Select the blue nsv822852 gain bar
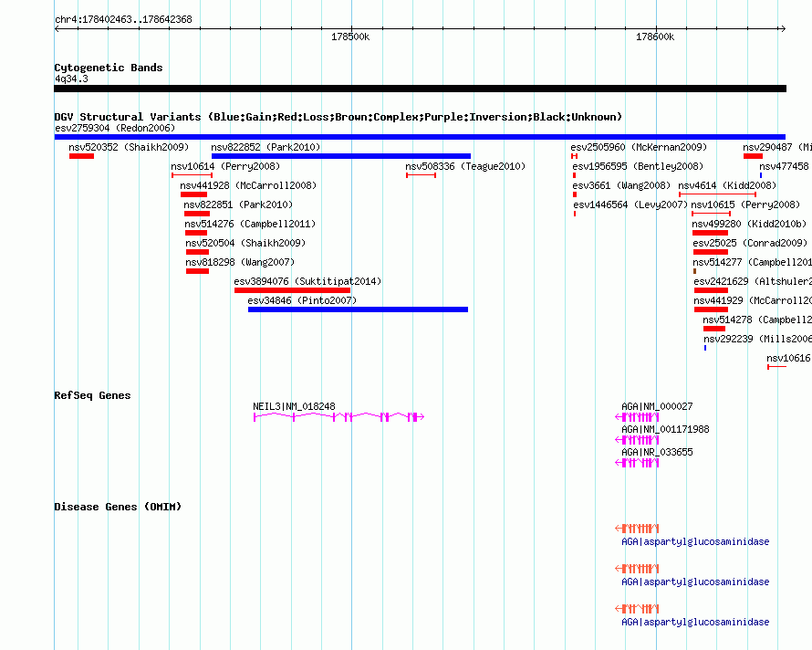 click(x=340, y=156)
